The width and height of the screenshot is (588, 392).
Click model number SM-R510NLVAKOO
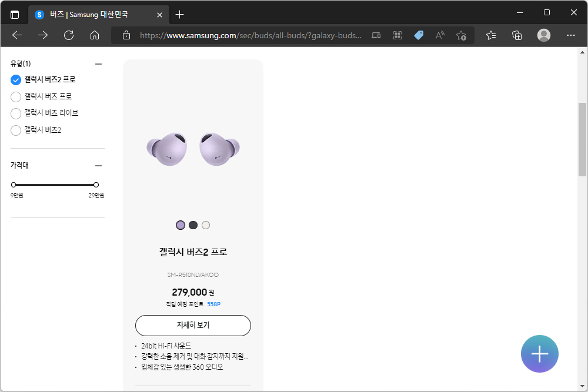pyautogui.click(x=193, y=274)
